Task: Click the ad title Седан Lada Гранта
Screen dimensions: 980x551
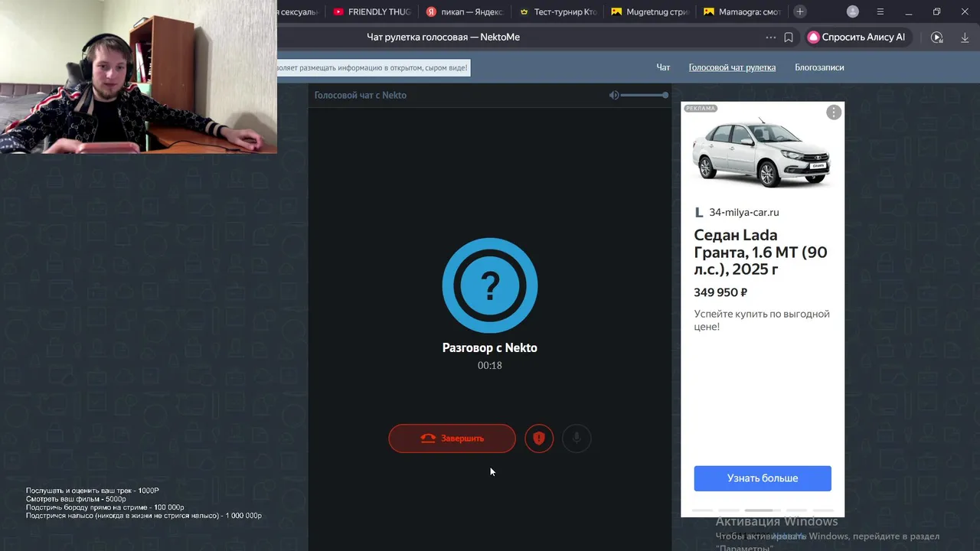Action: 760,252
